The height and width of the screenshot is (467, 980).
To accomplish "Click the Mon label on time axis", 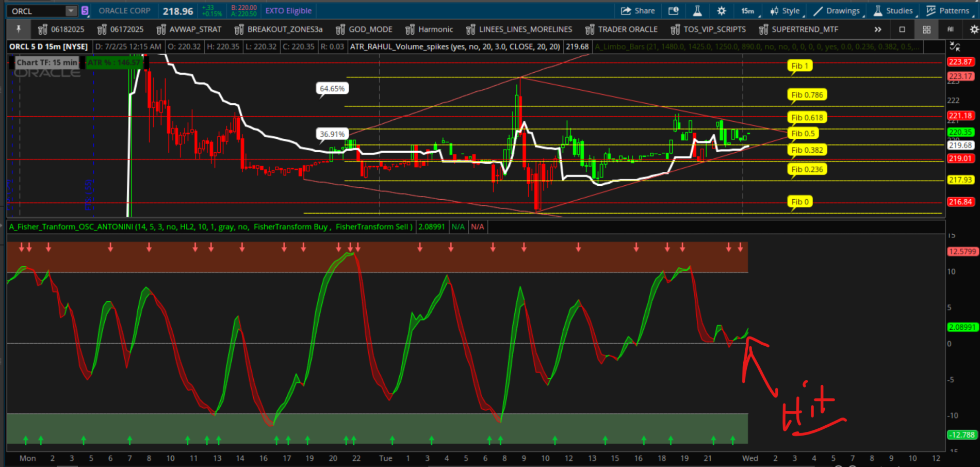I will 28,458.
